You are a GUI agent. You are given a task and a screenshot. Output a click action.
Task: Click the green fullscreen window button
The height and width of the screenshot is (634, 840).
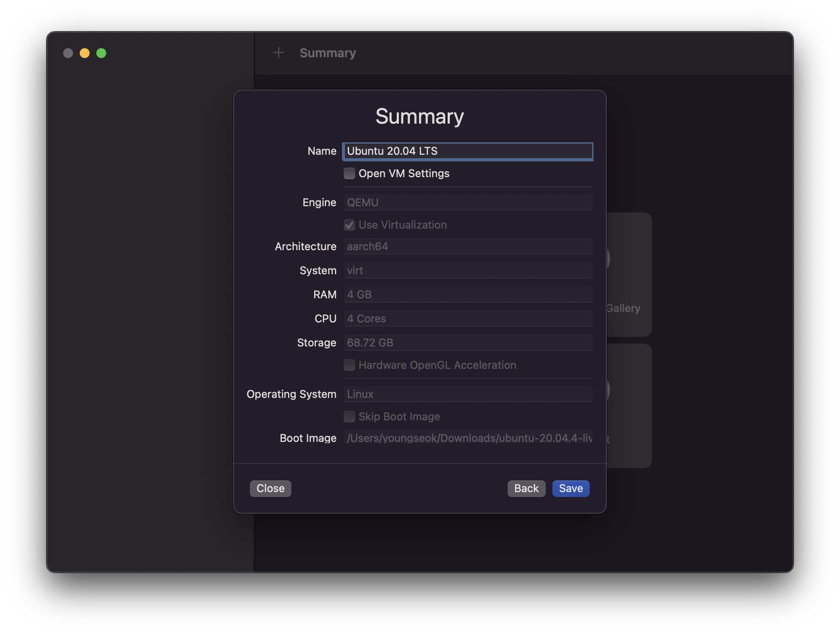[101, 53]
